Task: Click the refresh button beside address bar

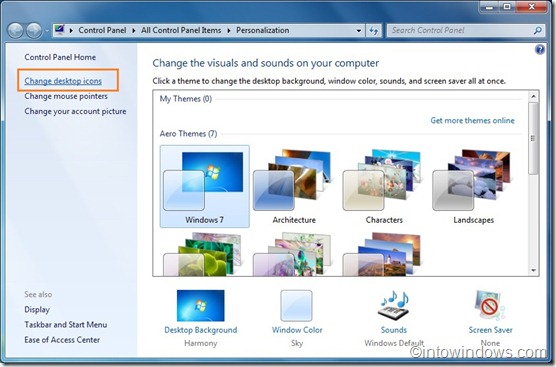Action: pyautogui.click(x=373, y=31)
